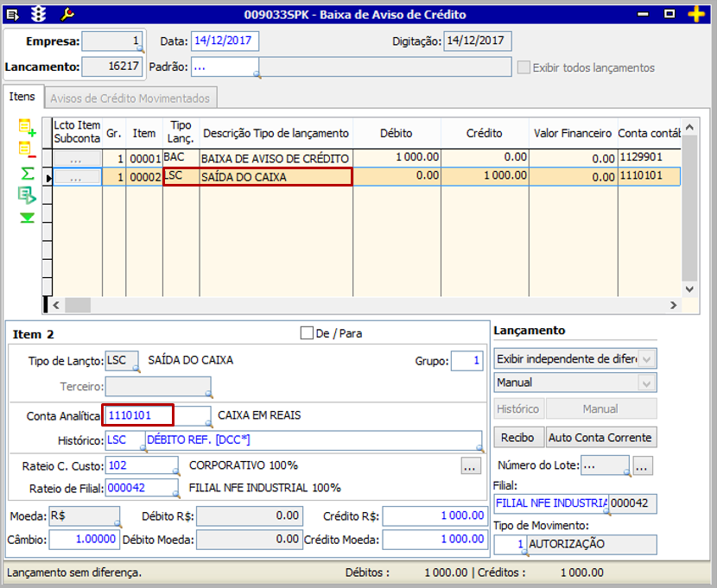
Task: Check Exibir todos lançamentos
Action: [x=523, y=67]
